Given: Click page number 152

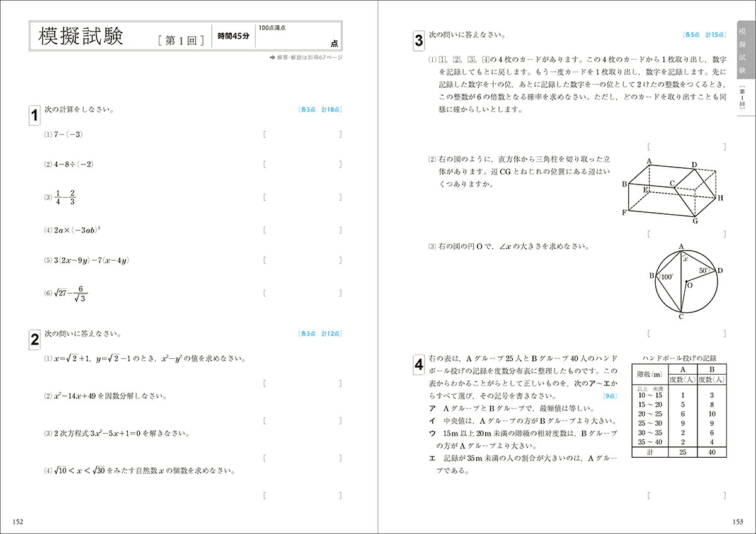Looking at the screenshot, I should tap(18, 521).
